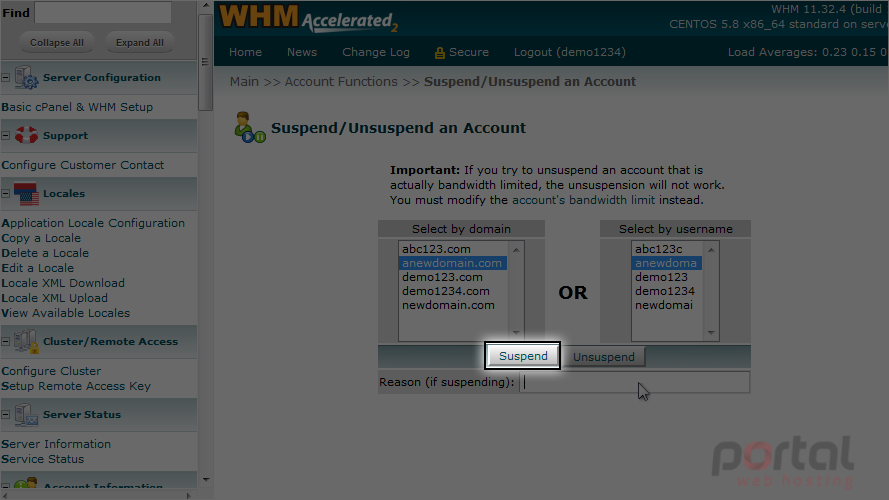Select anewdomain.com in the domain list
Viewport: 889px width, 500px height.
click(452, 263)
